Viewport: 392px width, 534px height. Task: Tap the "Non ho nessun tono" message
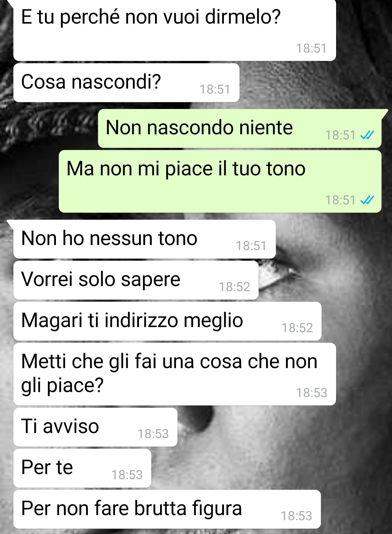pos(144,239)
